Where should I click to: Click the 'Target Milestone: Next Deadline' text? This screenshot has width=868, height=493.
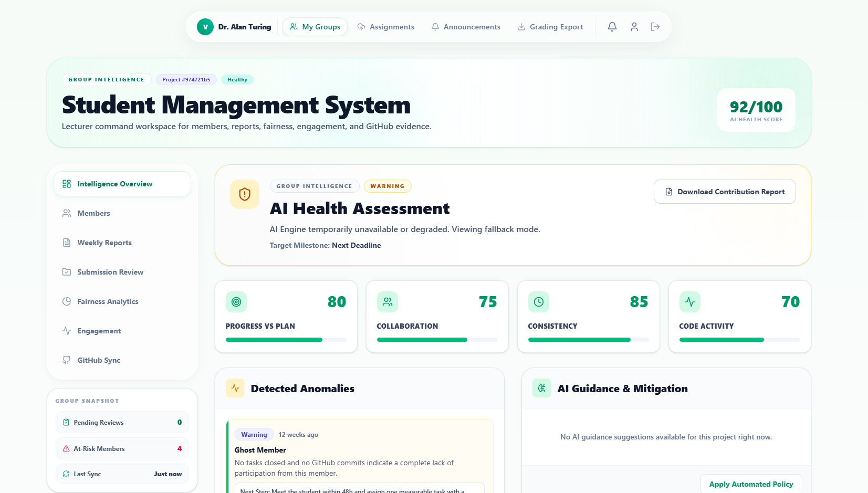325,245
